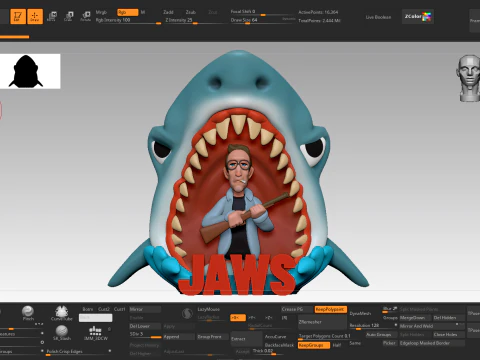480x360 pixels.
Task: Click the Picker button
Action: click(389, 343)
